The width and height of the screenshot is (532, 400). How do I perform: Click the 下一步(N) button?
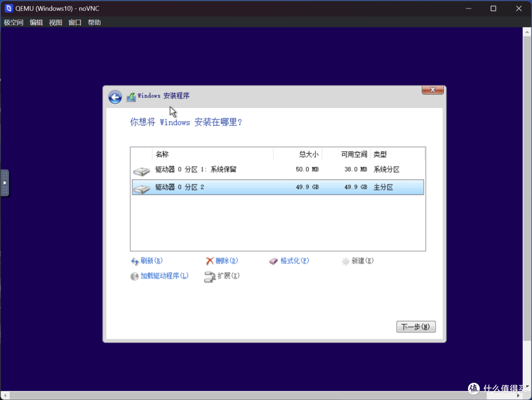[416, 327]
